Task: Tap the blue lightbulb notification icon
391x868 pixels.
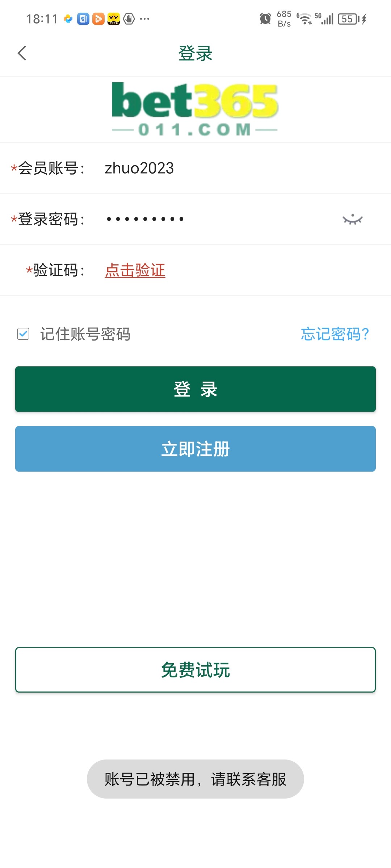Action: click(x=83, y=18)
